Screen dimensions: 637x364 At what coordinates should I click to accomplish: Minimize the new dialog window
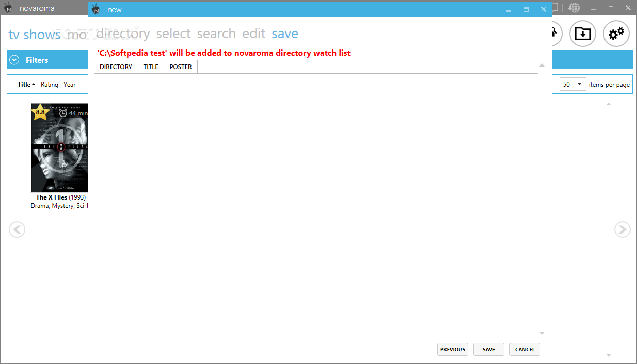click(x=509, y=9)
